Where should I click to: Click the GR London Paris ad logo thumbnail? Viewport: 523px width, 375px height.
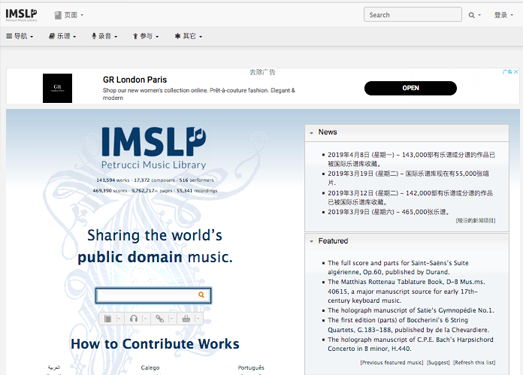point(57,88)
